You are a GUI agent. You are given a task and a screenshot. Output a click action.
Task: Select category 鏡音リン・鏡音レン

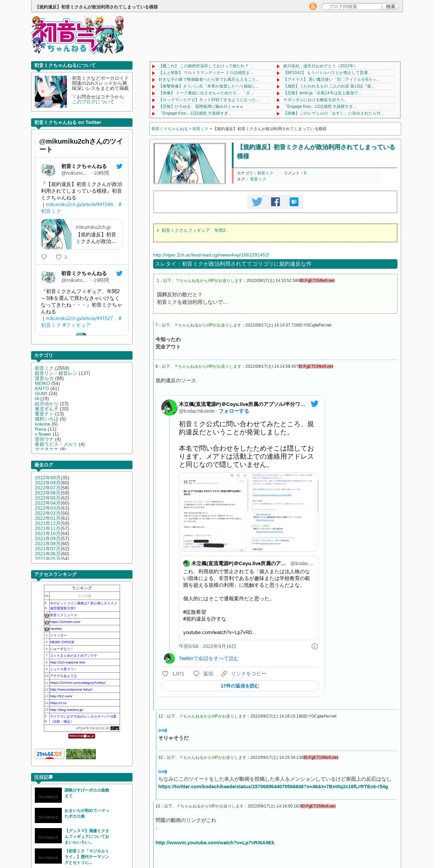coord(56,373)
